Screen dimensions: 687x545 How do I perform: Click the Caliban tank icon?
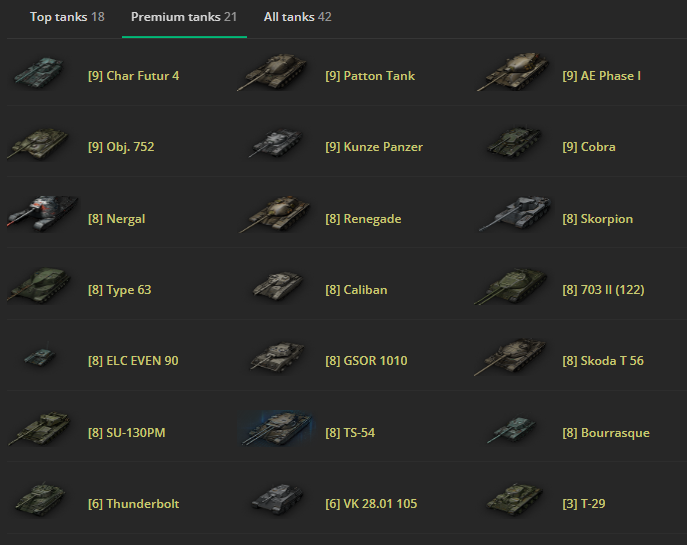tap(278, 286)
